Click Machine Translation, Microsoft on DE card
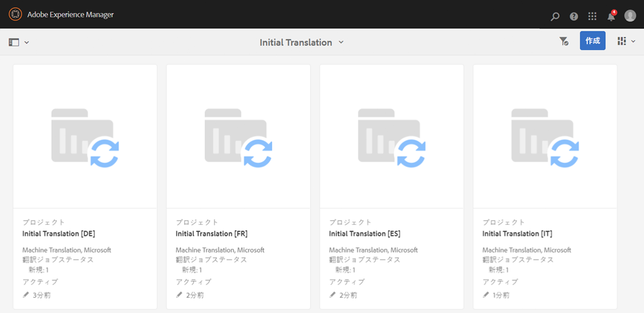Screen dimensions: 644x313 66,250
